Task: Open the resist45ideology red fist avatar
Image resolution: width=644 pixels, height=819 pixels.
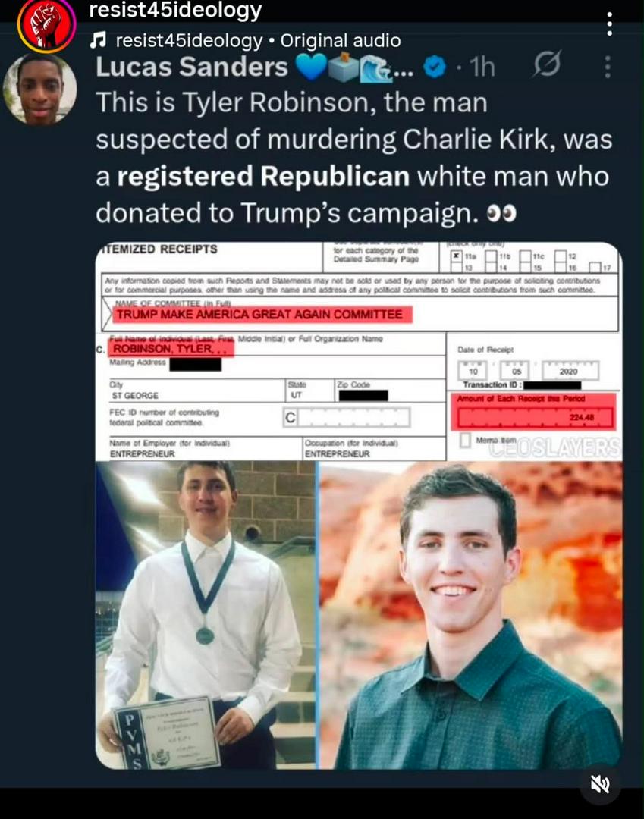Action: (x=46, y=25)
